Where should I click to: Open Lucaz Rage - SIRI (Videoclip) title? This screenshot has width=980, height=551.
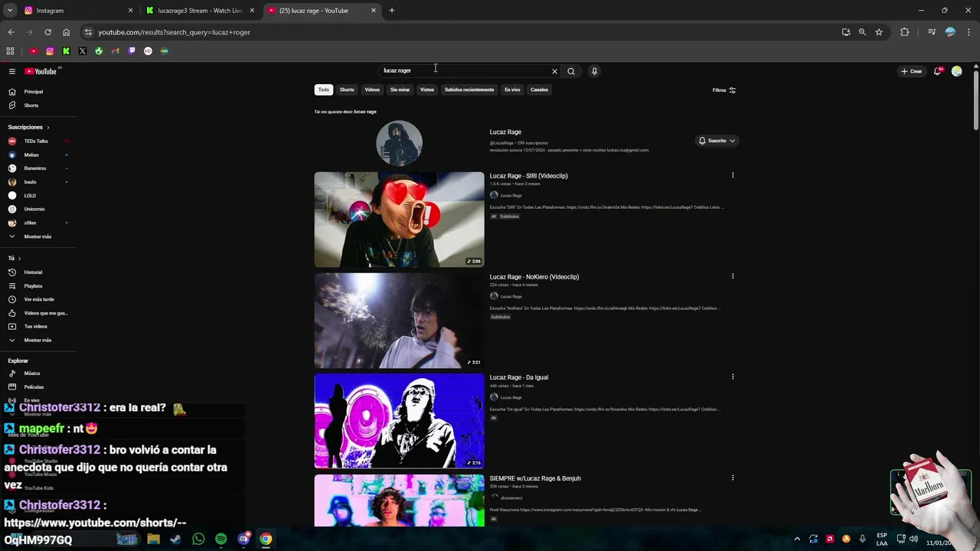tap(528, 176)
